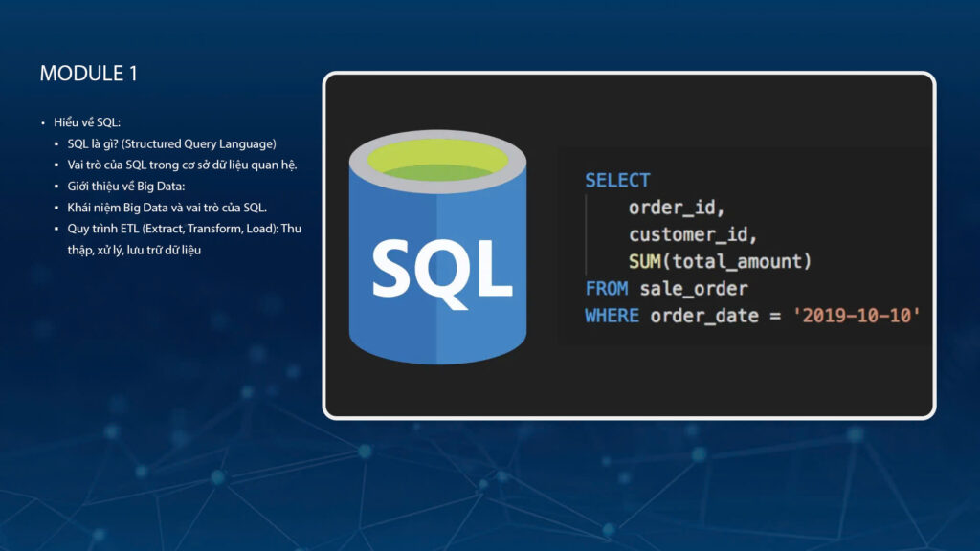
Task: Click 'thập, xử lý, lưu trữ dữ liệu' text
Action: click(134, 250)
